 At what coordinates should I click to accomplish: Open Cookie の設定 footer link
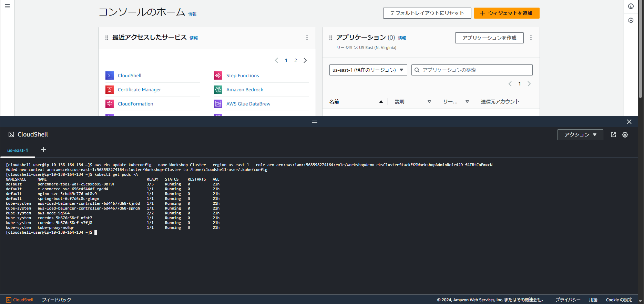pyautogui.click(x=619, y=300)
